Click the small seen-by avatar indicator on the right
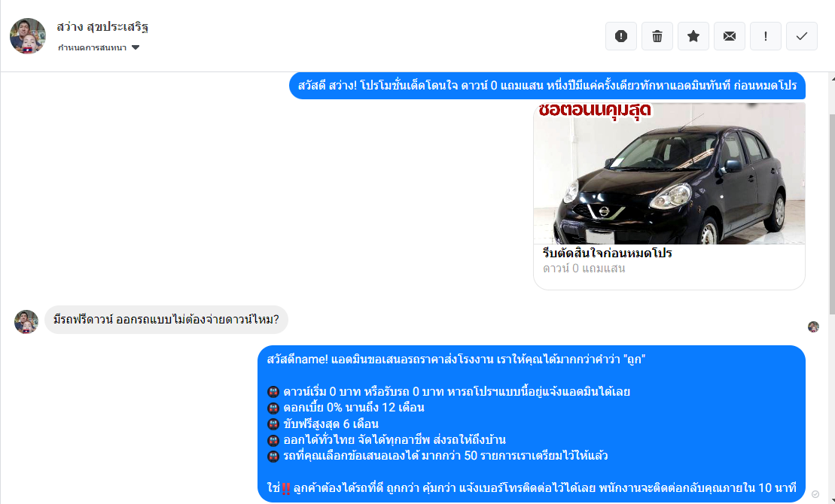The height and width of the screenshot is (504, 835). pos(813,326)
